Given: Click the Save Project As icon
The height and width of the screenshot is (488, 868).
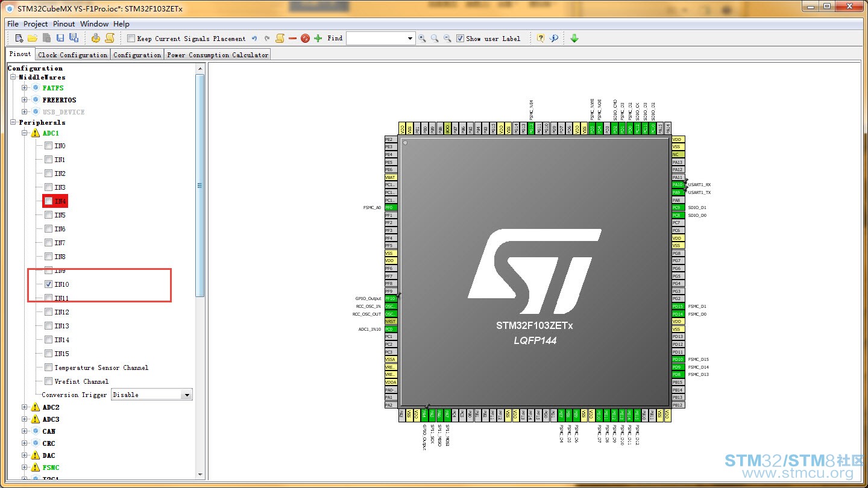Looking at the screenshot, I should (x=74, y=38).
